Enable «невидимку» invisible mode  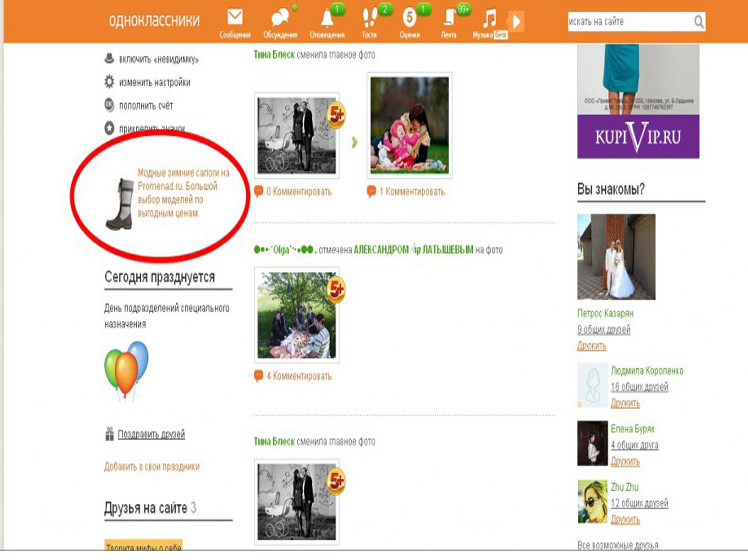pyautogui.click(x=158, y=59)
